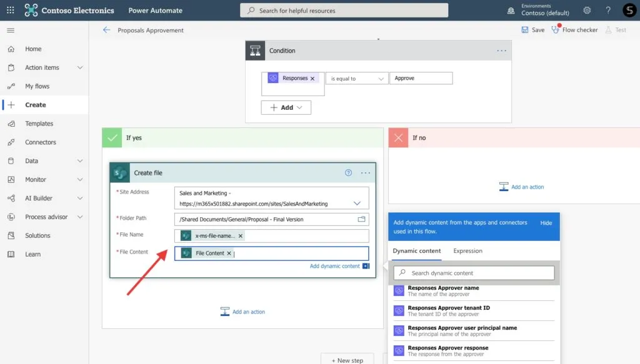Image resolution: width=640 pixels, height=364 pixels.
Task: Add an action under If yes
Action: pos(242,312)
